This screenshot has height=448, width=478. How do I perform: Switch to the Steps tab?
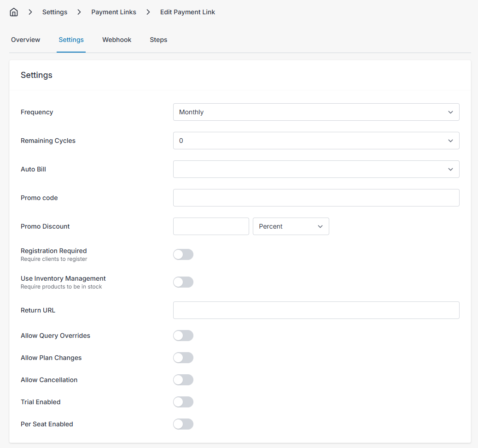coord(158,40)
